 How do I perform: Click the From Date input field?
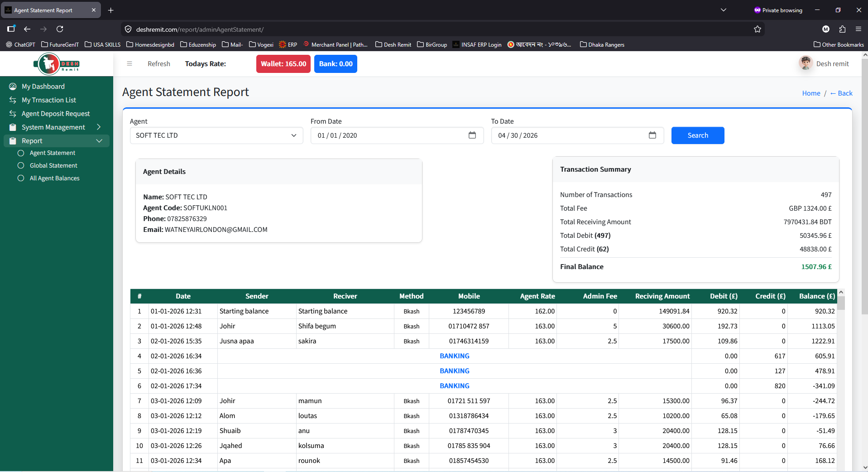[397, 135]
